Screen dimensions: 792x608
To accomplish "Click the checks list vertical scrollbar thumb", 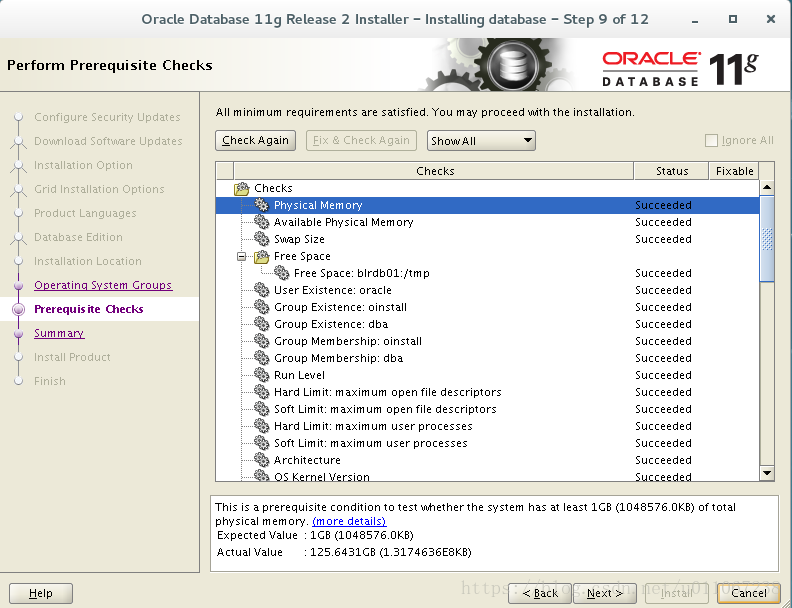I will pos(767,239).
